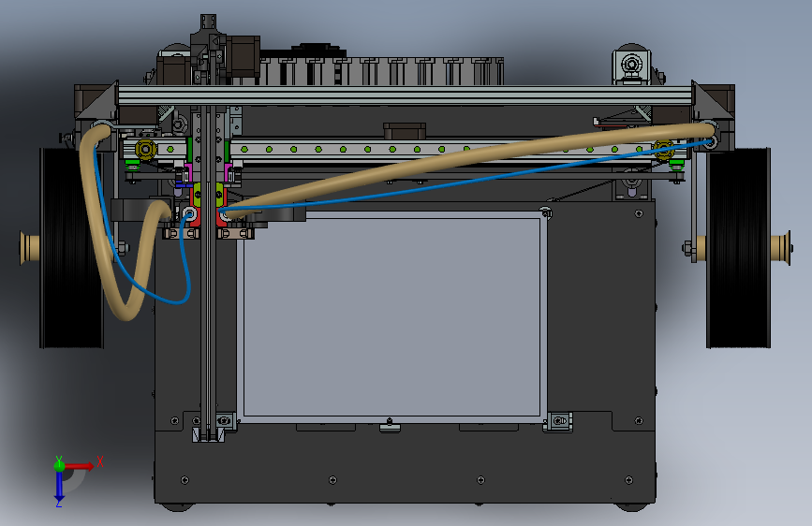Select the brass pulley wheel on the rail's left end
The width and height of the screenshot is (812, 526).
[x=145, y=149]
